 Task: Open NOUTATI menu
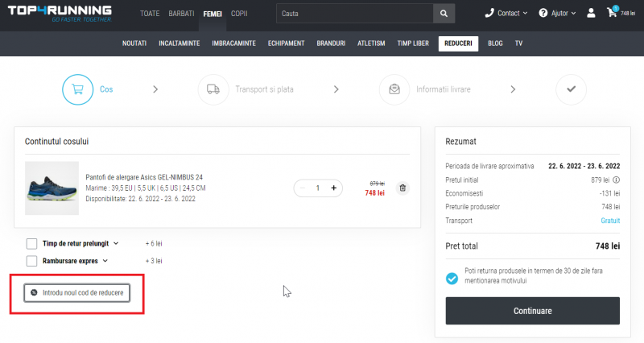tap(134, 43)
